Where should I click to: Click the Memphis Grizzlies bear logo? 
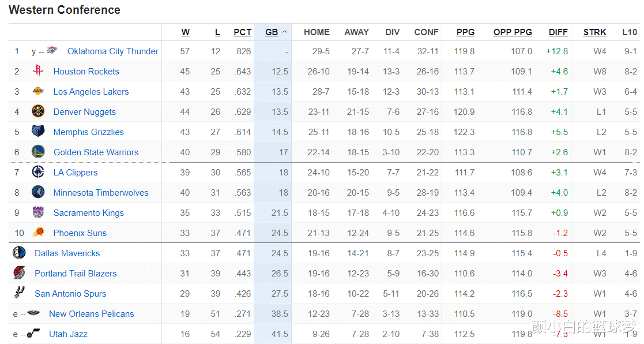[38, 132]
